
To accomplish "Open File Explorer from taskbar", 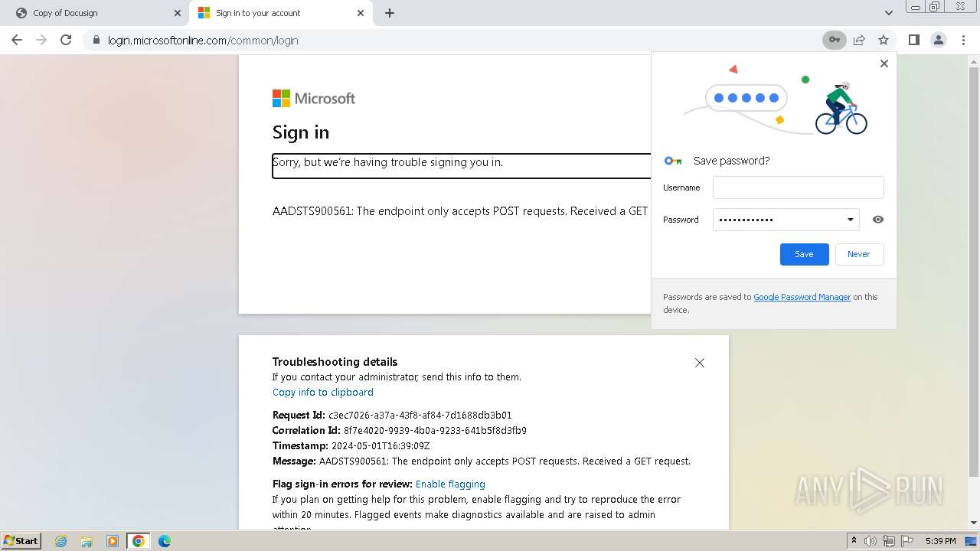I will coord(87,541).
